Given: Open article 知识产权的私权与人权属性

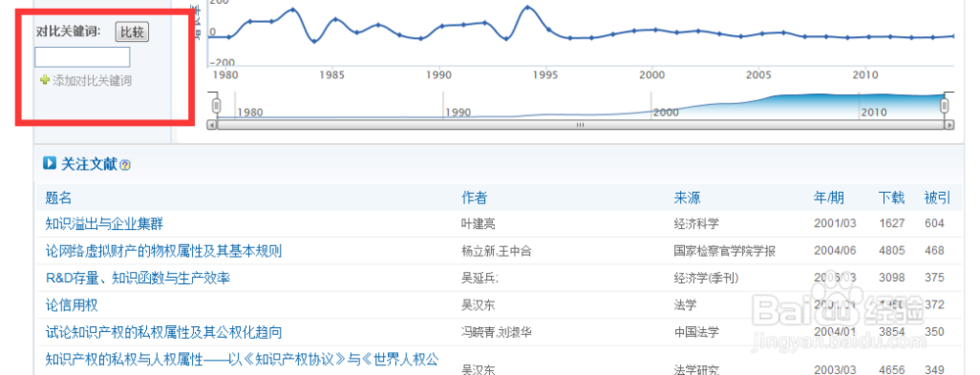Looking at the screenshot, I should (242, 359).
